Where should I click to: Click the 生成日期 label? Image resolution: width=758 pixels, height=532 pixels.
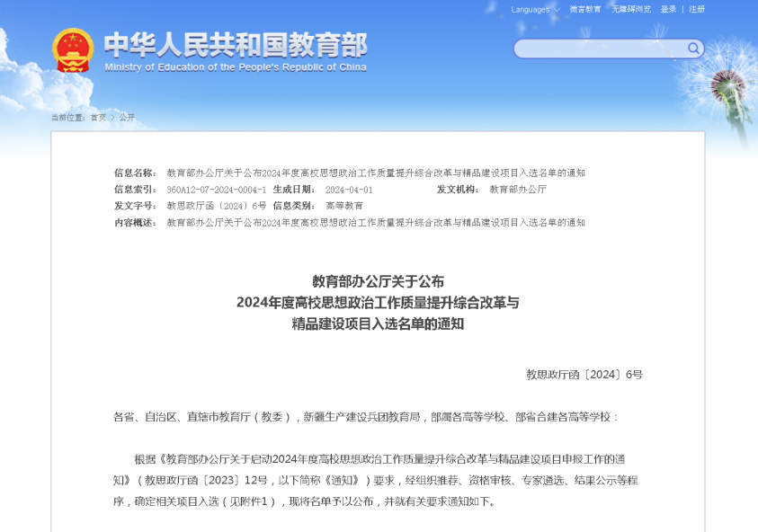click(294, 190)
